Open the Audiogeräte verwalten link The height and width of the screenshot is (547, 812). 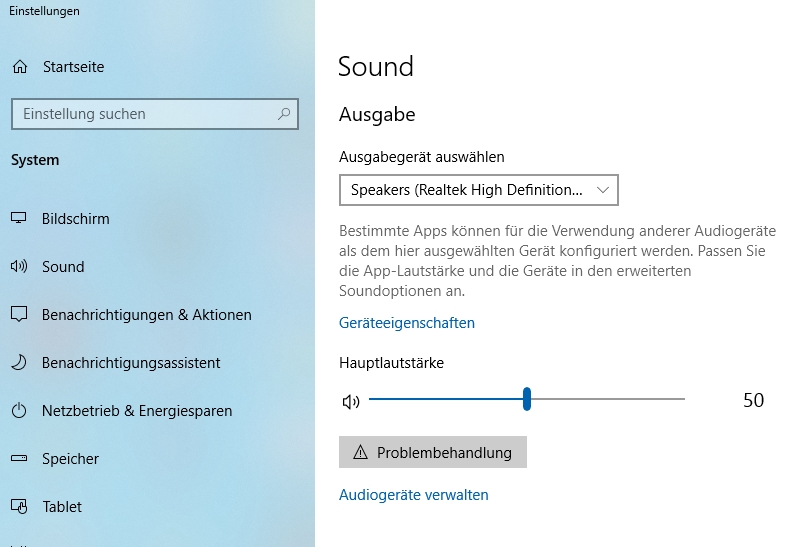click(413, 495)
